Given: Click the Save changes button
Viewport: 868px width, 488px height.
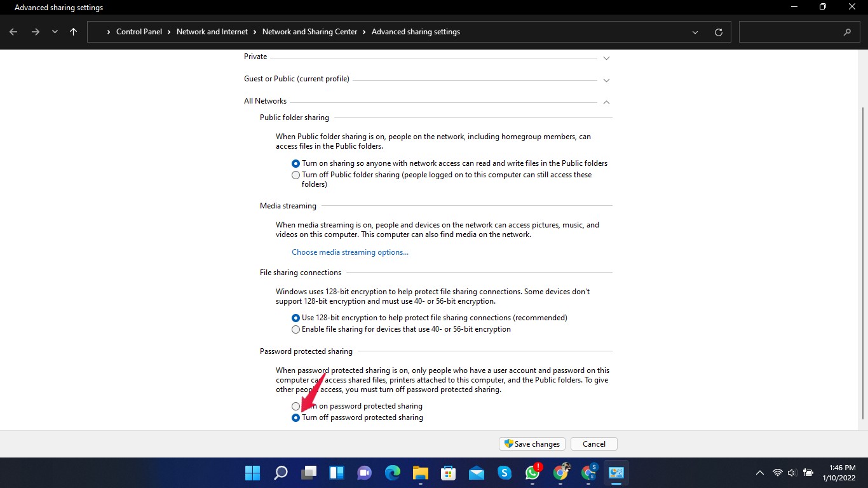Looking at the screenshot, I should pyautogui.click(x=531, y=444).
